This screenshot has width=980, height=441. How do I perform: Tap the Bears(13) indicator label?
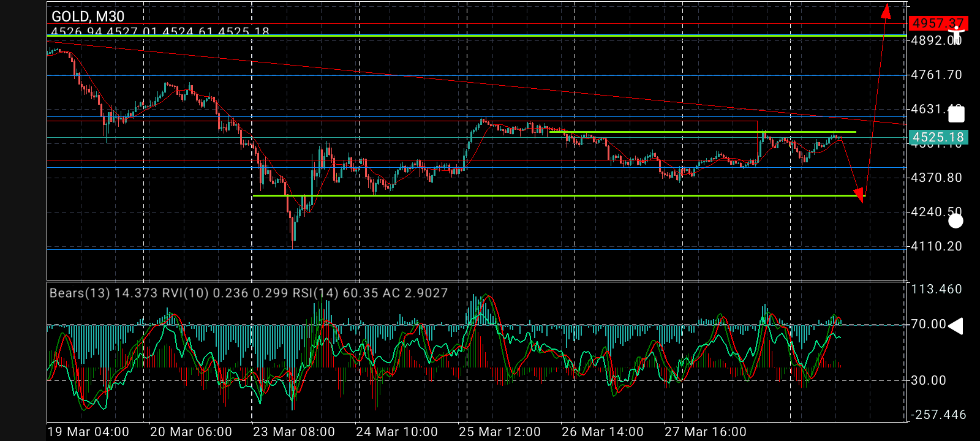tap(80, 293)
